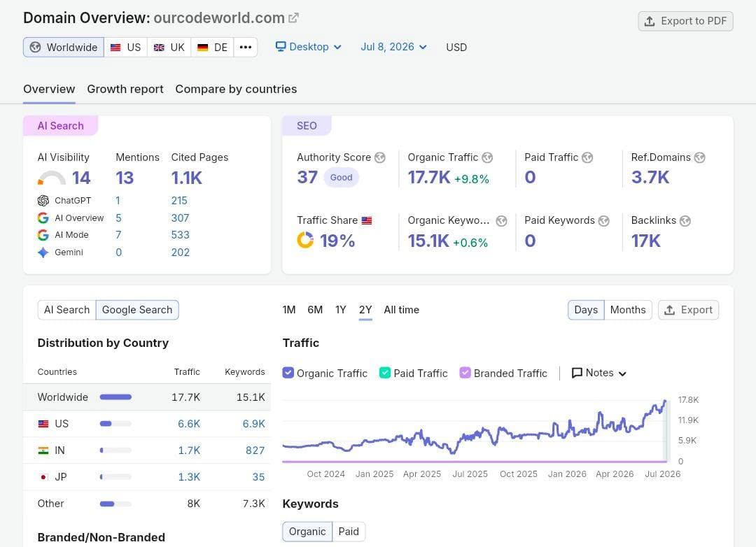Screen dimensions: 756x547
Task: Click globe icon next to Organic Keywords
Action: pos(501,221)
